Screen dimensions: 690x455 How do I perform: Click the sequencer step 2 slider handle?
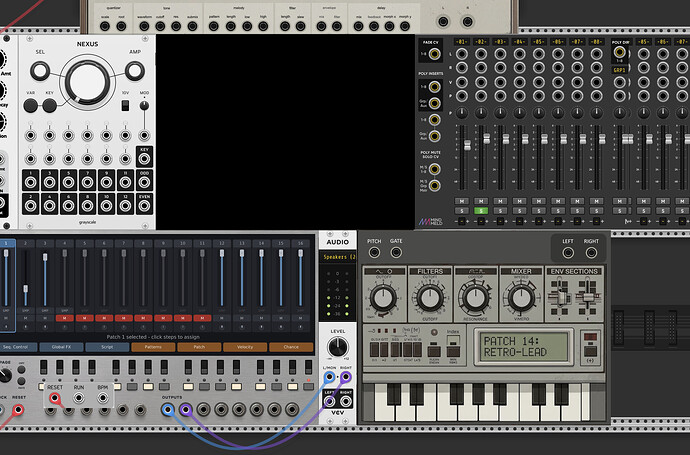point(26,289)
